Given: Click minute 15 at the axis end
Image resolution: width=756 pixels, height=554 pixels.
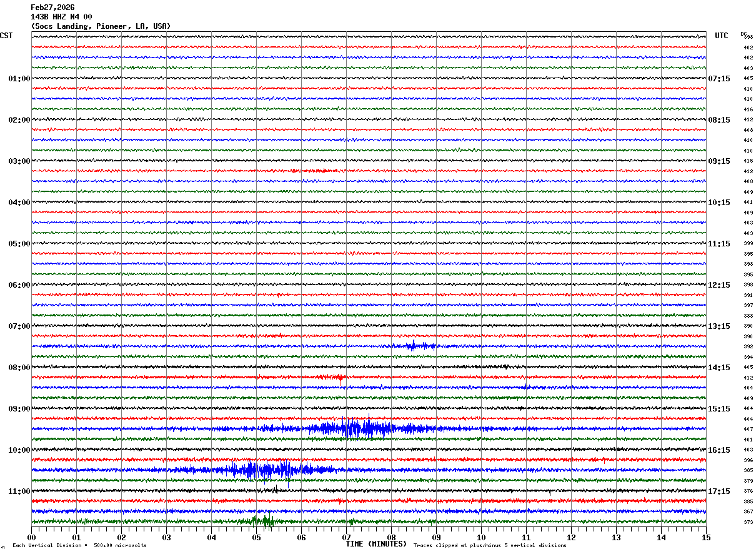Looking at the screenshot, I should pyautogui.click(x=705, y=538).
